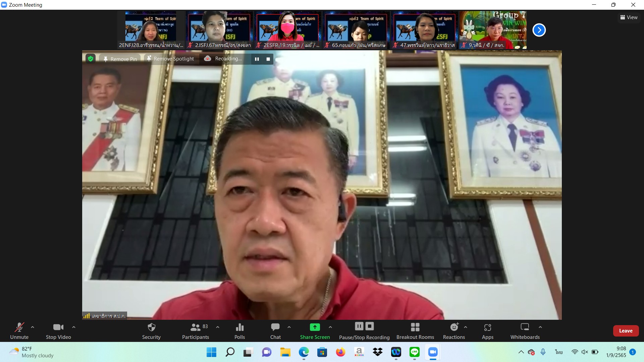
Task: Expand Share Screen options arrow
Action: pyautogui.click(x=330, y=327)
